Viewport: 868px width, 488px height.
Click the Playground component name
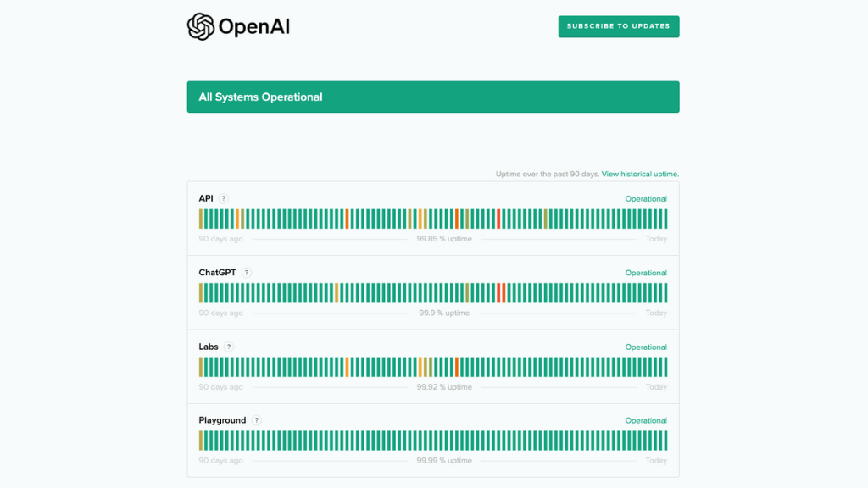[x=222, y=420]
